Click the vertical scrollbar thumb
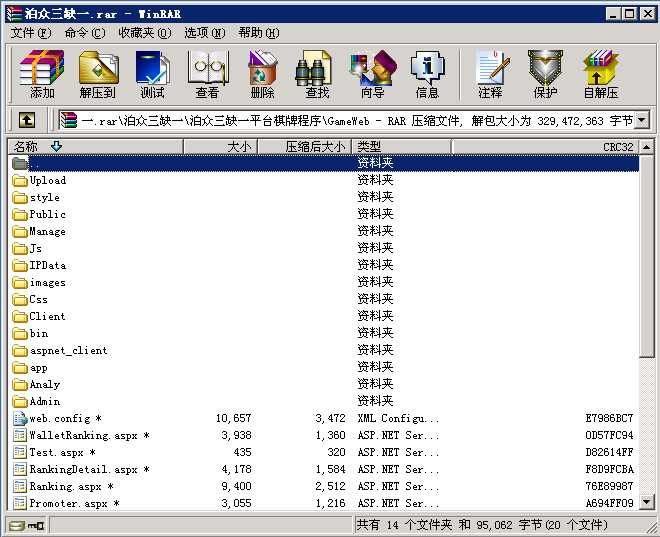The image size is (660, 537). coord(647,256)
